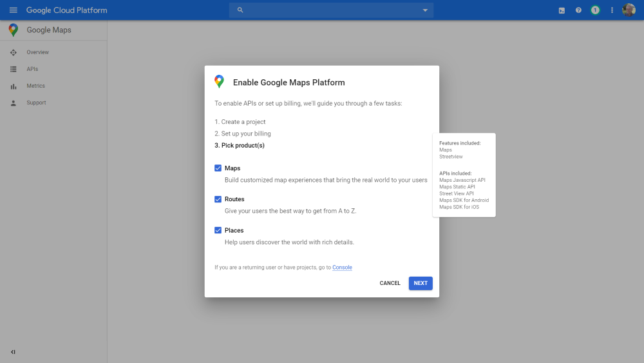Click the Google Cloud Platform title
This screenshot has height=363, width=644.
(x=66, y=10)
